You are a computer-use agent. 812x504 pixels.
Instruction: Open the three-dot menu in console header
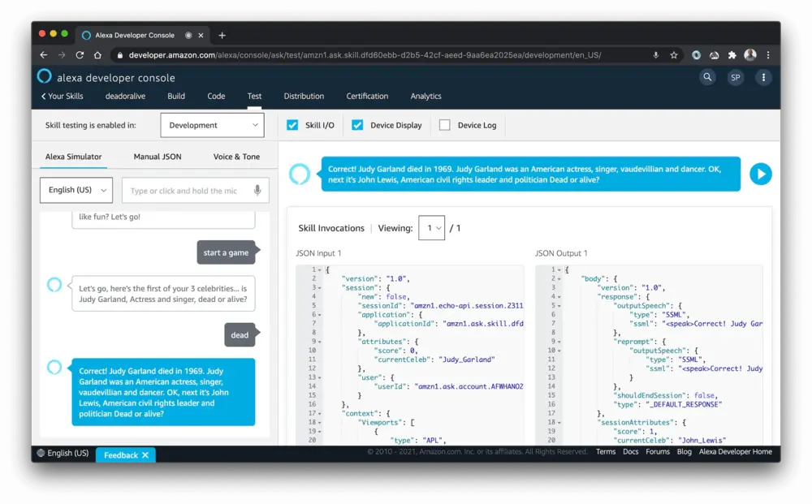coord(763,77)
